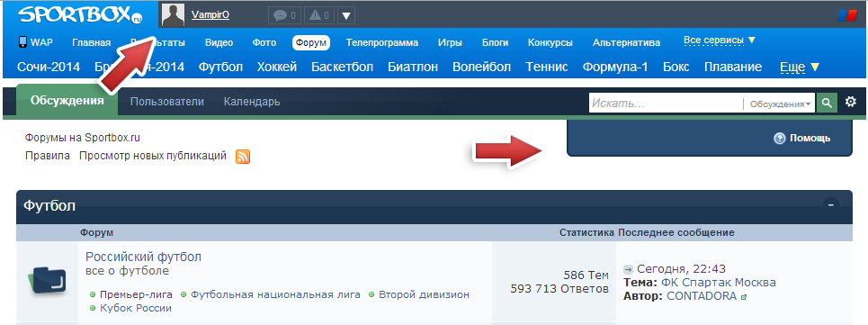Open the WAP mobile version link
Image resolution: width=868 pixels, height=325 pixels.
[35, 42]
